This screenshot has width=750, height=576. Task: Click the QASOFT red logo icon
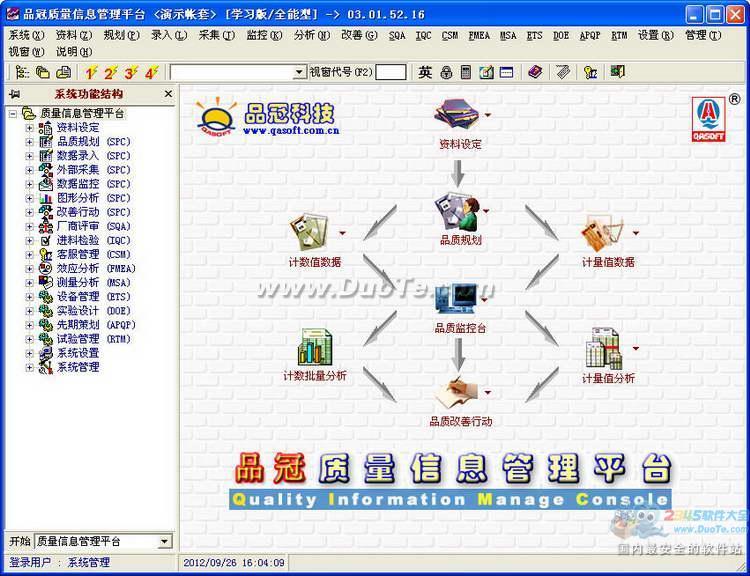coord(708,120)
